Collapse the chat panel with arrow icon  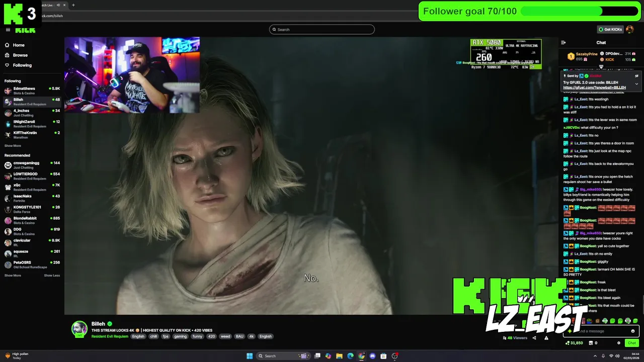[x=563, y=43]
